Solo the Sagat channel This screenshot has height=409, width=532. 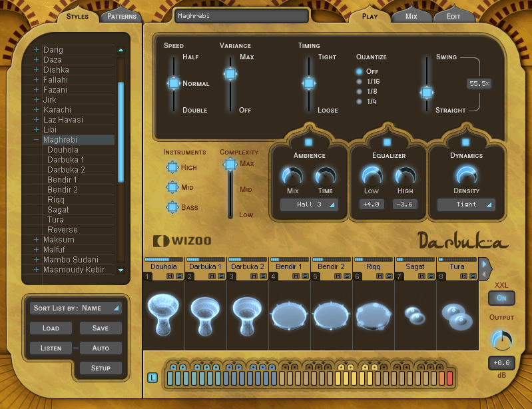431,276
